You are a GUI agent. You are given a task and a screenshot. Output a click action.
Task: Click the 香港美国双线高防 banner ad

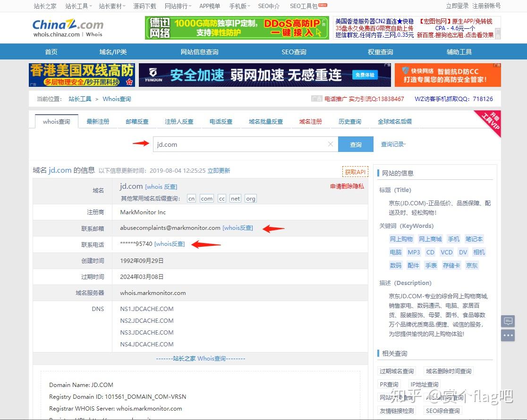tap(82, 75)
